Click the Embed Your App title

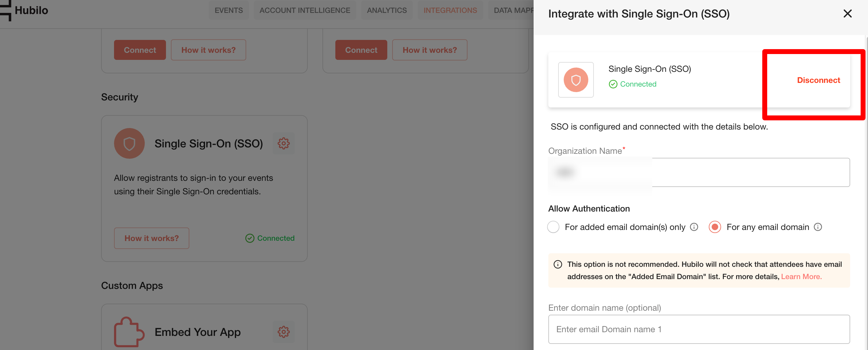(x=197, y=332)
